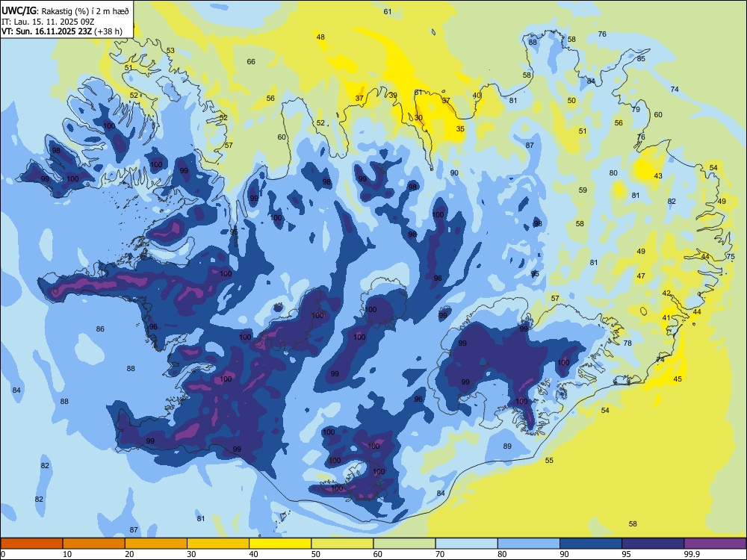Select the map value '47'
This screenshot has width=747, height=560.
(641, 276)
